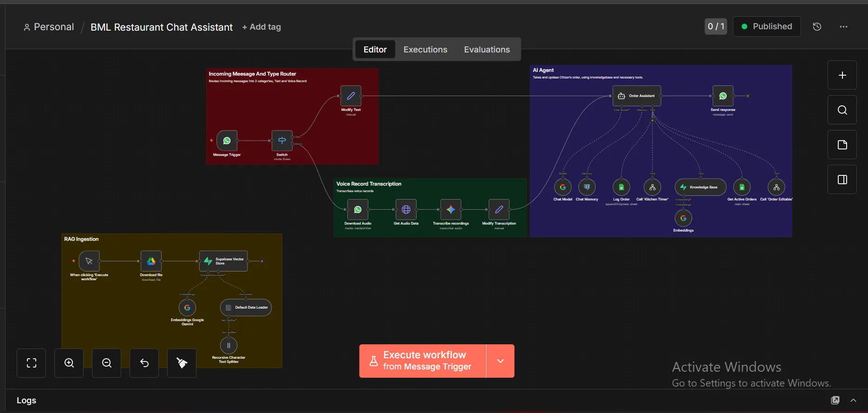Image resolution: width=868 pixels, height=413 pixels.
Task: Select the Order Assistant agent node
Action: coord(637,96)
